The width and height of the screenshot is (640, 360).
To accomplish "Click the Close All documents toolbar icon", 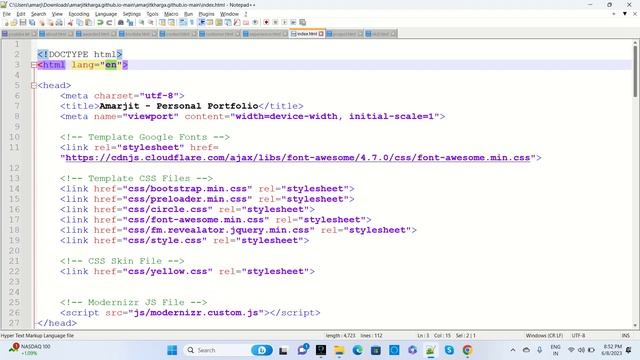I will pos(51,22).
